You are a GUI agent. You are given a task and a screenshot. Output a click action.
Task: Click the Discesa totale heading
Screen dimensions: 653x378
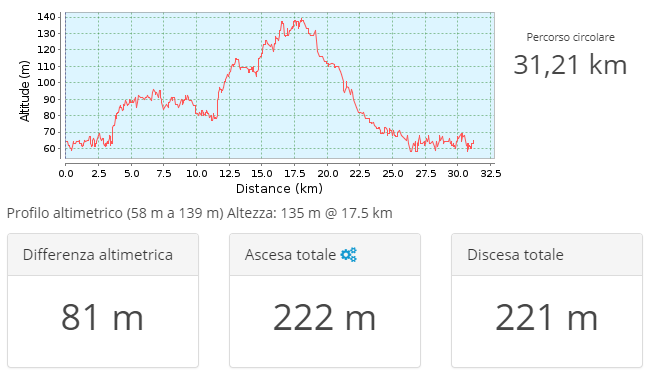pos(515,255)
